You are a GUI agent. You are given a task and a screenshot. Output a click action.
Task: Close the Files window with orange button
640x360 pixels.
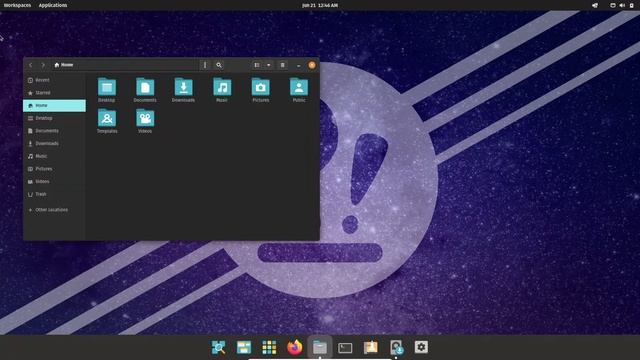click(x=312, y=65)
